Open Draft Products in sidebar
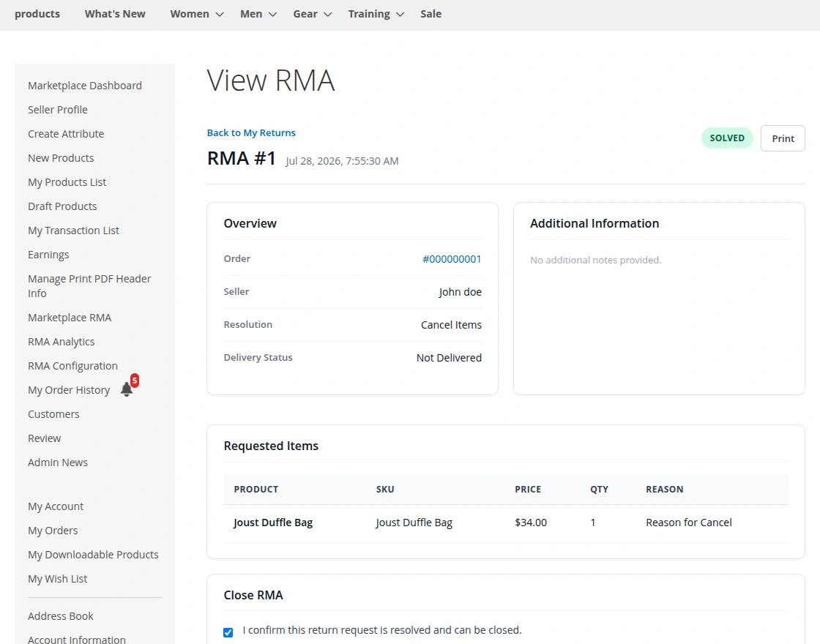Screen dimensions: 820x644 point(62,206)
